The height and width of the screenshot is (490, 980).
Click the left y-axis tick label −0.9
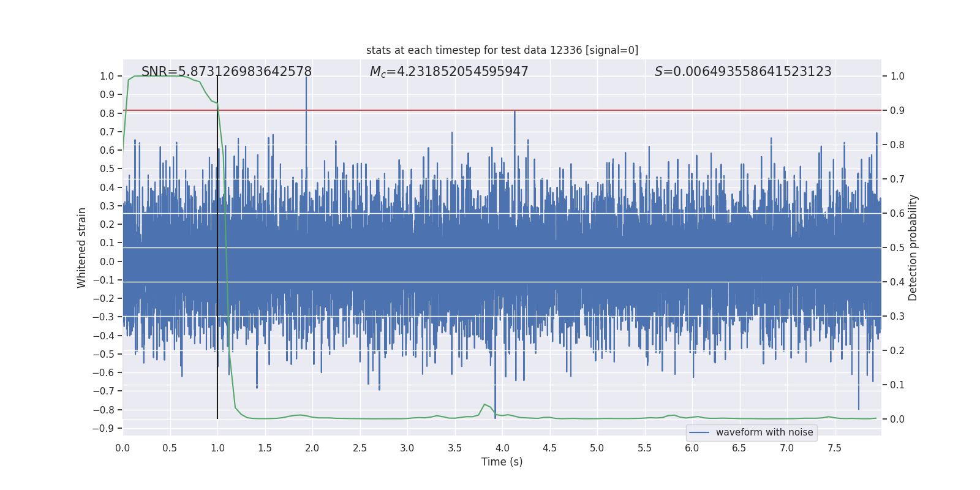click(x=103, y=428)
